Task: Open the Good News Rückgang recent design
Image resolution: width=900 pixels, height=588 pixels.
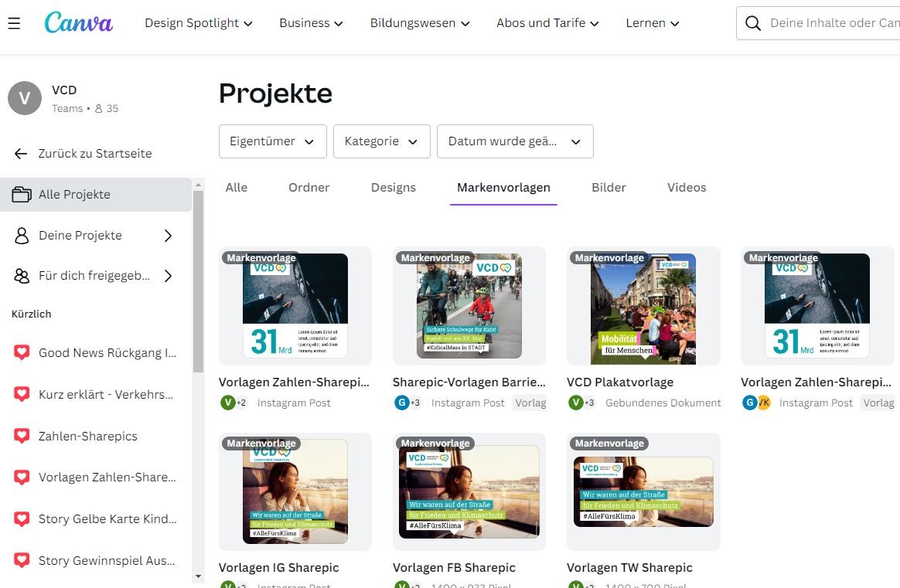Action: [x=107, y=353]
